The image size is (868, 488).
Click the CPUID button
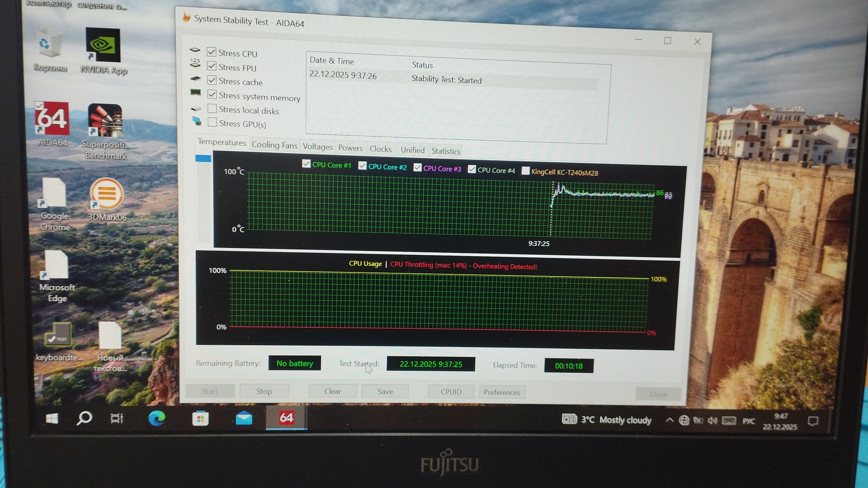click(451, 392)
